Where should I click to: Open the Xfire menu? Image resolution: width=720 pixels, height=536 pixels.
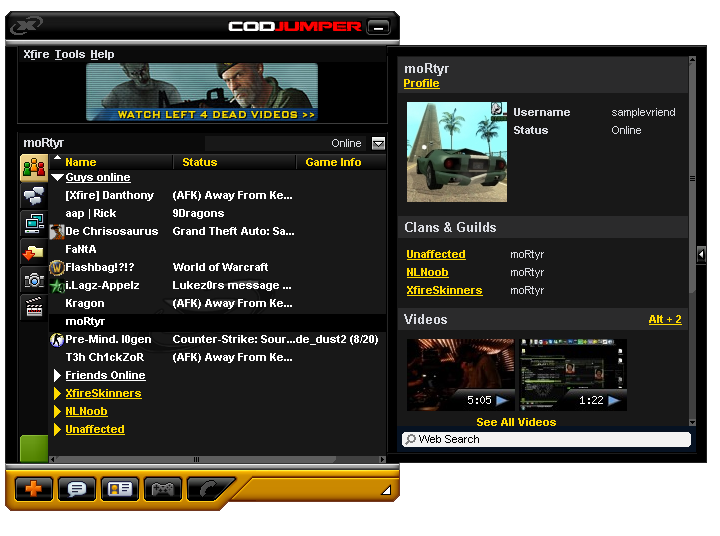click(36, 54)
